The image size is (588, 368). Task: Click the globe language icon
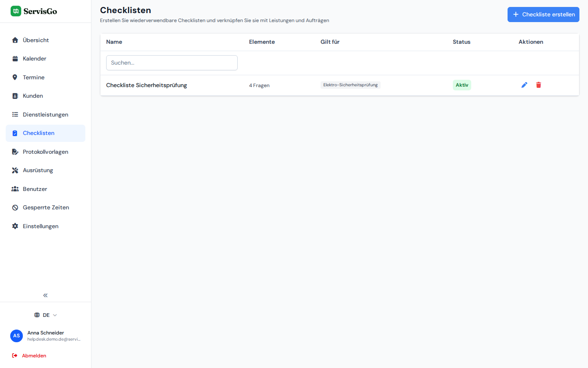[37, 315]
